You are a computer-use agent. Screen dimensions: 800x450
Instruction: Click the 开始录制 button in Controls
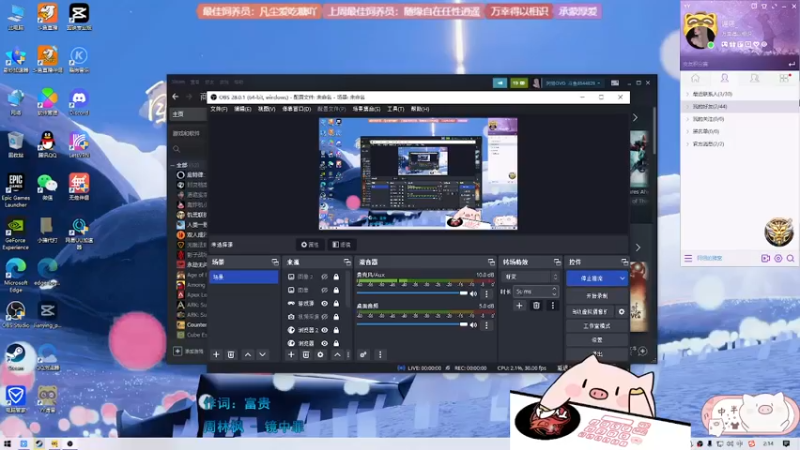597,296
